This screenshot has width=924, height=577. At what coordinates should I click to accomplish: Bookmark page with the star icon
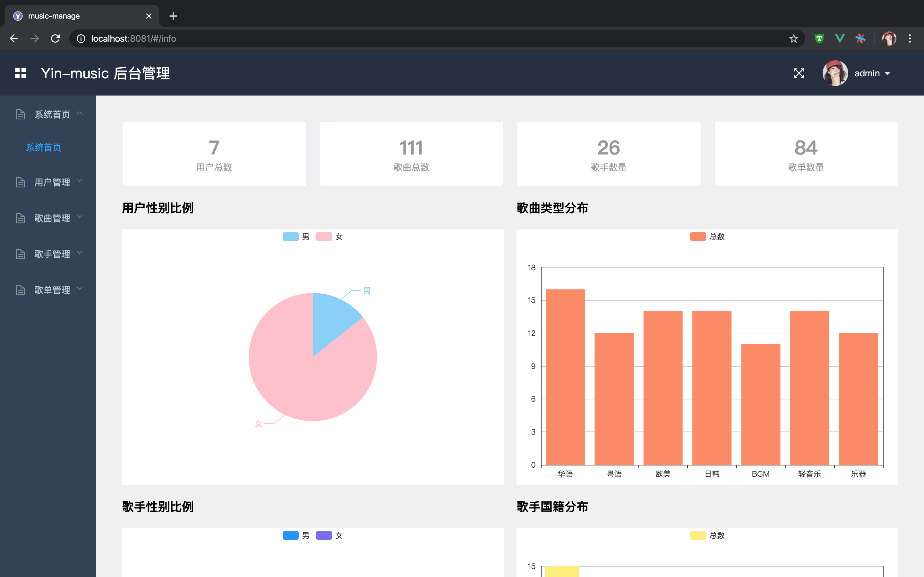793,38
